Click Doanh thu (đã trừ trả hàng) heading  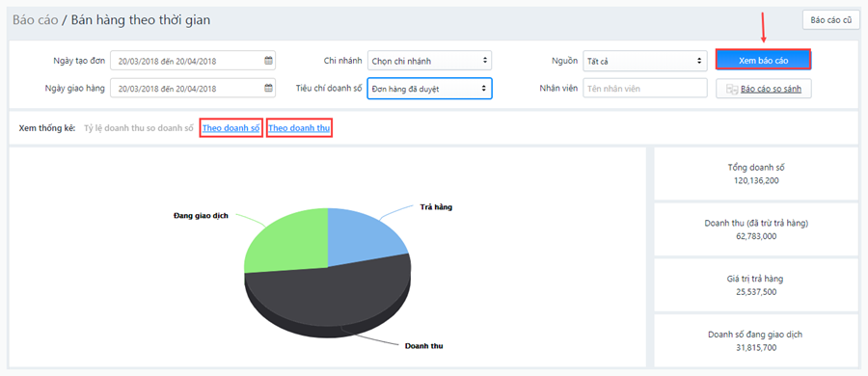point(756,223)
